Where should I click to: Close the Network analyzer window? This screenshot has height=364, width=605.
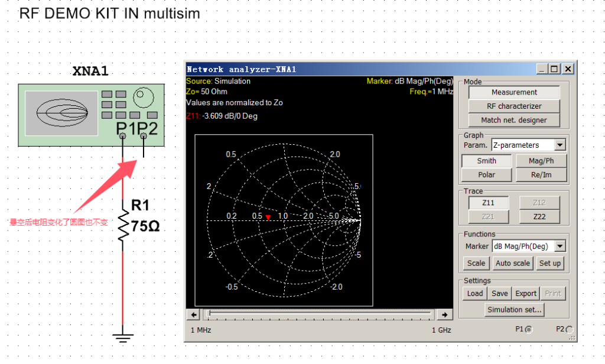click(x=568, y=69)
